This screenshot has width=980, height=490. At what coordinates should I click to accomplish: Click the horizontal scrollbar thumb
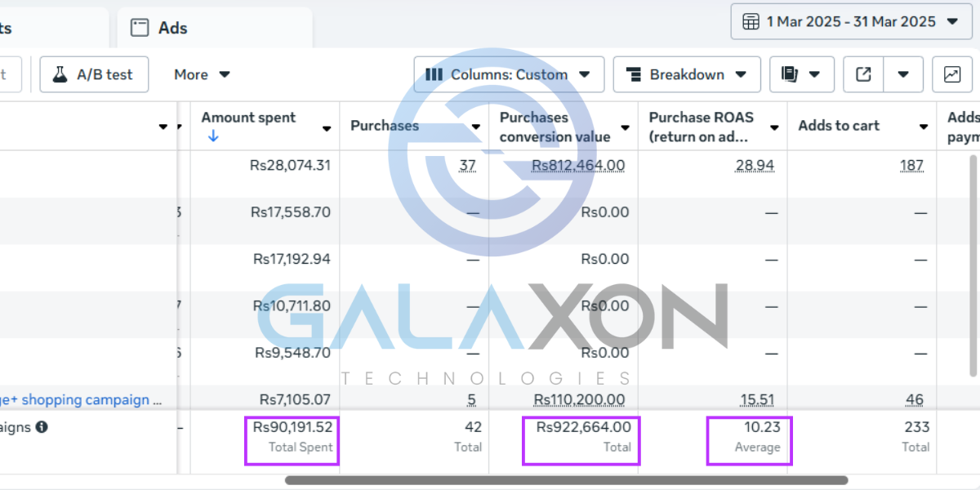pos(566,480)
